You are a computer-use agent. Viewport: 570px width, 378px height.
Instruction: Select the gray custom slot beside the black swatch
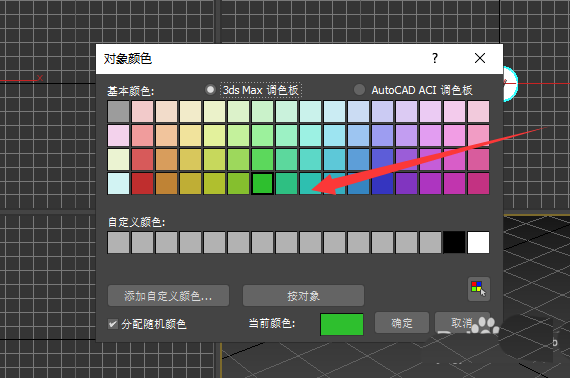click(430, 242)
